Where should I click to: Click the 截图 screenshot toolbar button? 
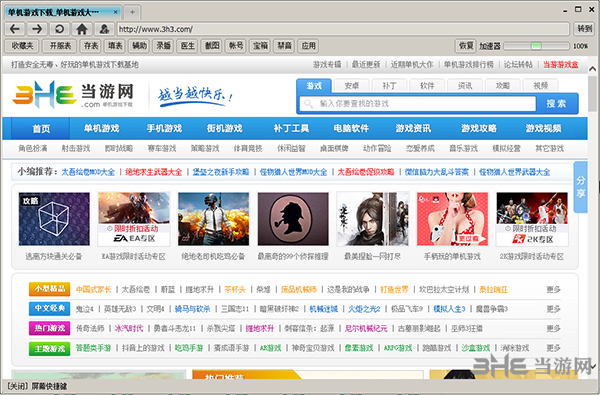(x=212, y=46)
